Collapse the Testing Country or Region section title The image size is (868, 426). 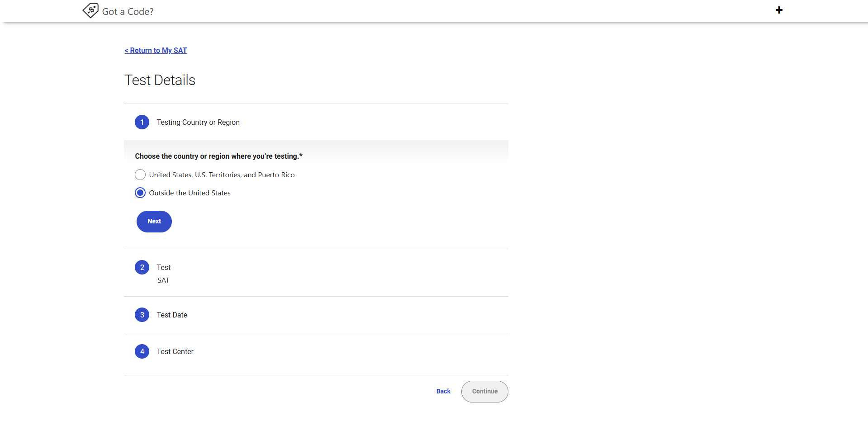point(198,123)
